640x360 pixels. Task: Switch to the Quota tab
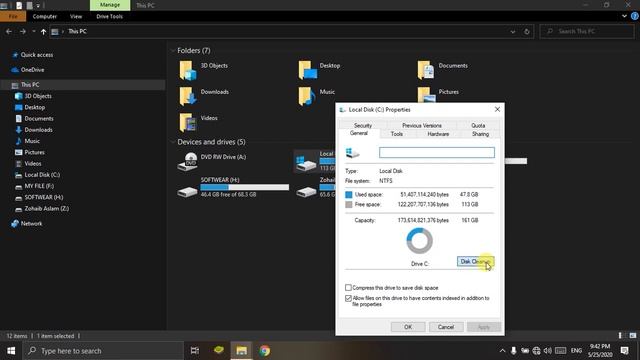478,125
